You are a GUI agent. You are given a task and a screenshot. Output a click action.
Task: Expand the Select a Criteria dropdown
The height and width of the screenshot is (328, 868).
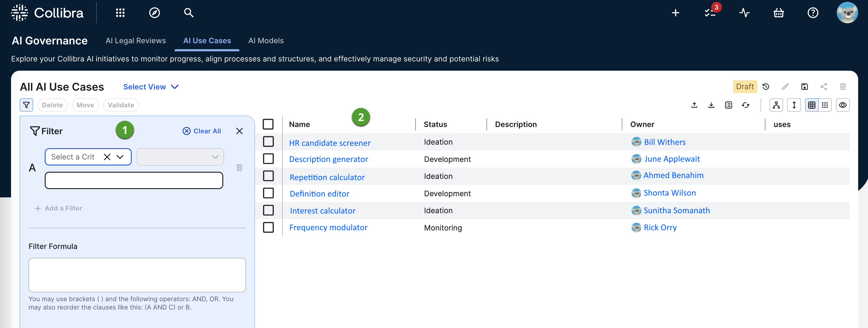pos(120,157)
